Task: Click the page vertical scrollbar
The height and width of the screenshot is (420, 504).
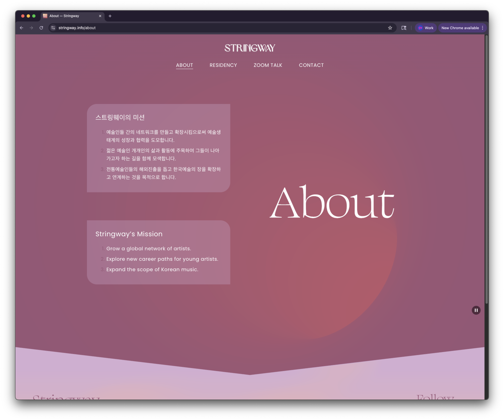Action: point(486,168)
